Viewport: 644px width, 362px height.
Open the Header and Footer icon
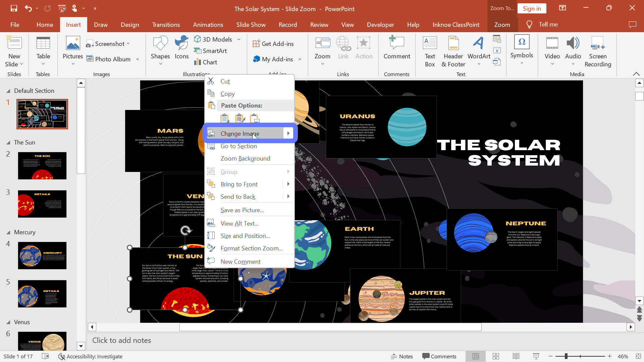pyautogui.click(x=453, y=50)
